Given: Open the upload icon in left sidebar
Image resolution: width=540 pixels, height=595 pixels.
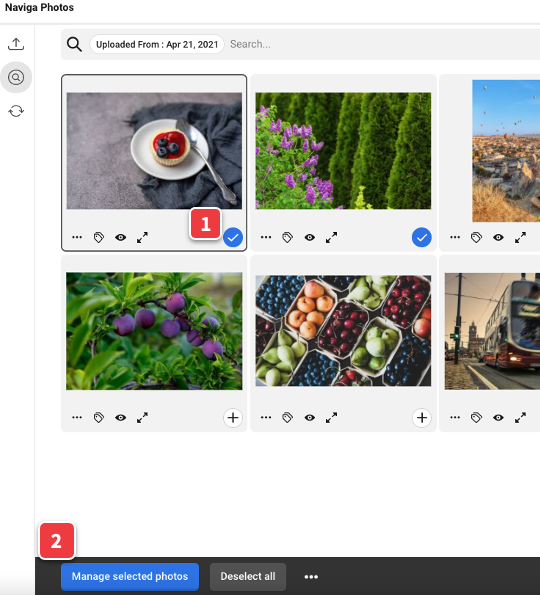Looking at the screenshot, I should coord(16,44).
